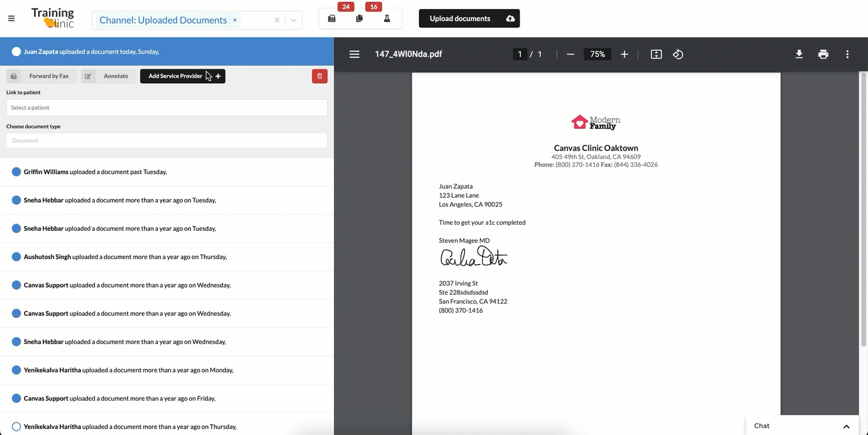Screen dimensions: 868x435
Task: Toggle the blue circle beside Griffin Williams entry
Action: coord(16,171)
